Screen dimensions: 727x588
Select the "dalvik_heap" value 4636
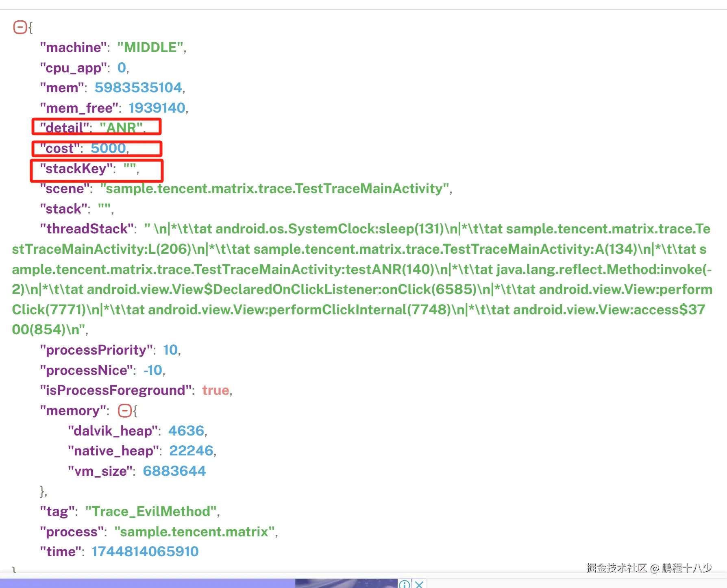[186, 431]
